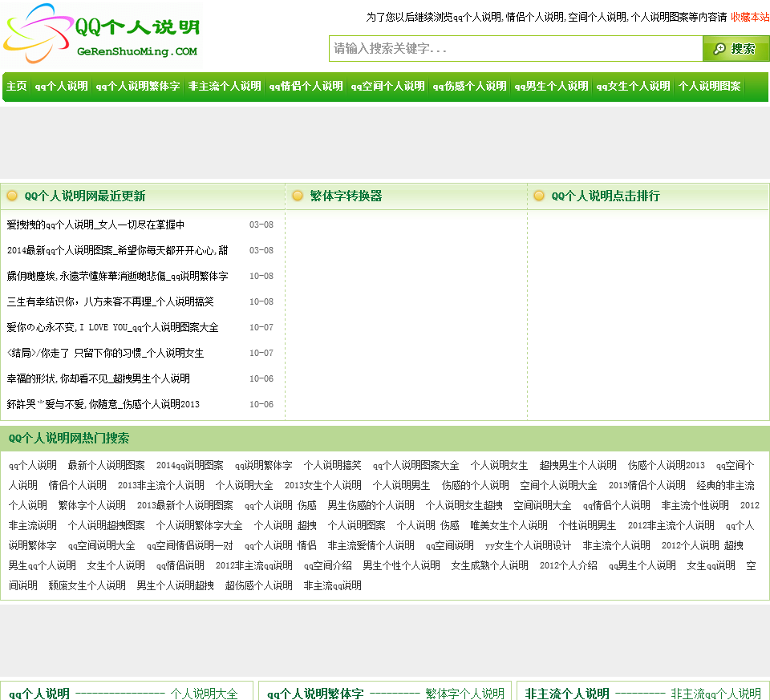Click hot search tag 男生伤感的个人说明
770x700 pixels.
371,506
